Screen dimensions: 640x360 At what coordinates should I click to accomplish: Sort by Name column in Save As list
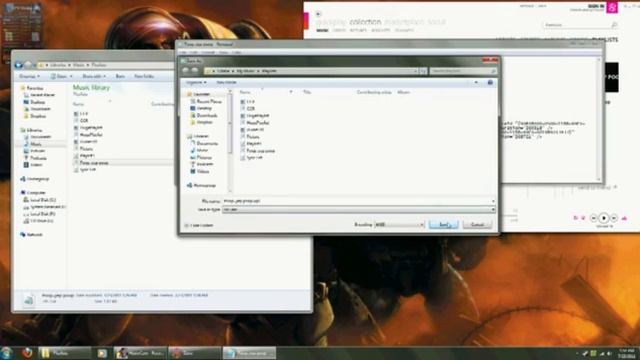tap(245, 92)
